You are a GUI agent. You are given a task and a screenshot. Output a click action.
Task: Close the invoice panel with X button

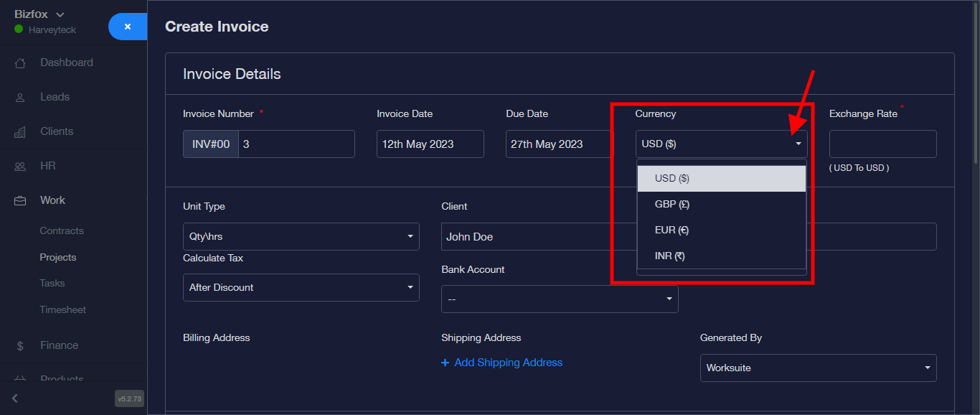pyautogui.click(x=128, y=27)
